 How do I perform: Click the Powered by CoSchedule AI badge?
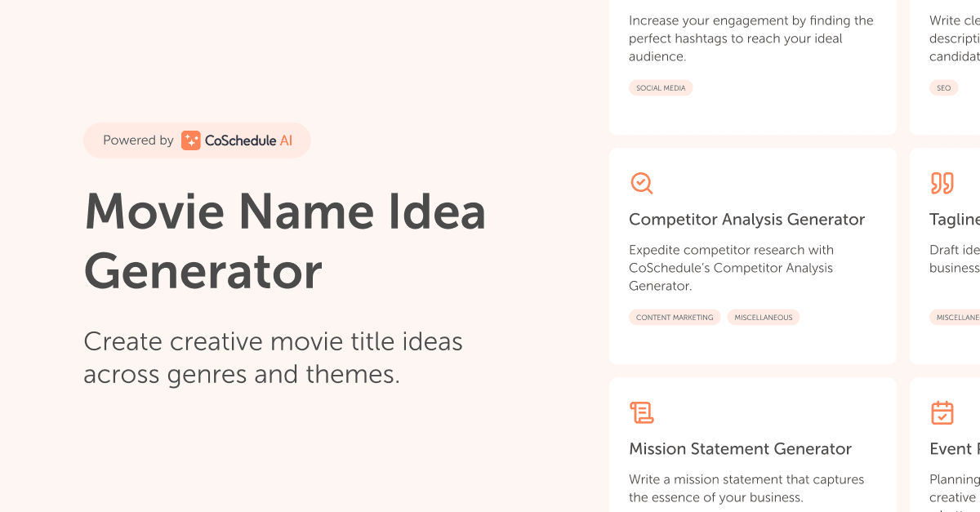[197, 140]
